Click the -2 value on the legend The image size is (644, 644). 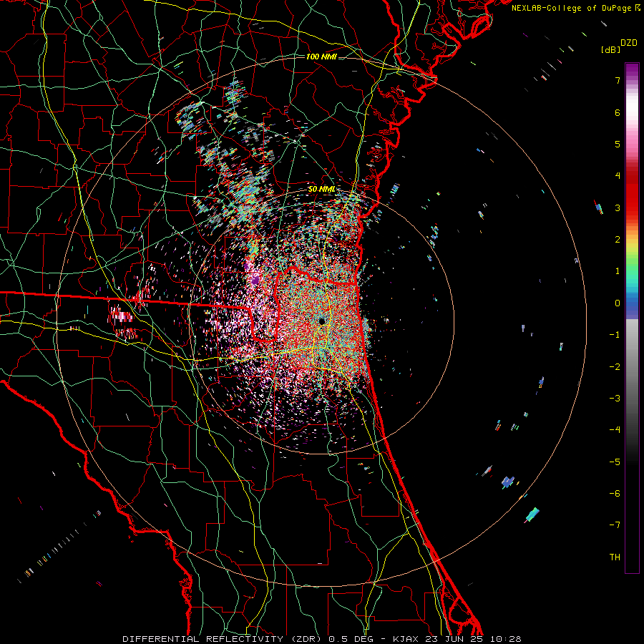615,366
